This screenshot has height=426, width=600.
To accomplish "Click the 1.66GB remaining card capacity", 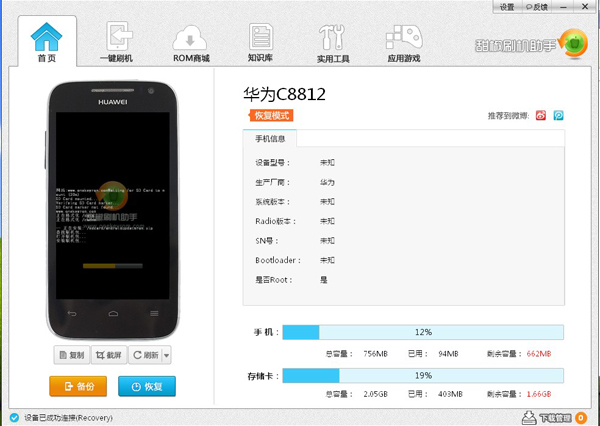I will (x=539, y=394).
